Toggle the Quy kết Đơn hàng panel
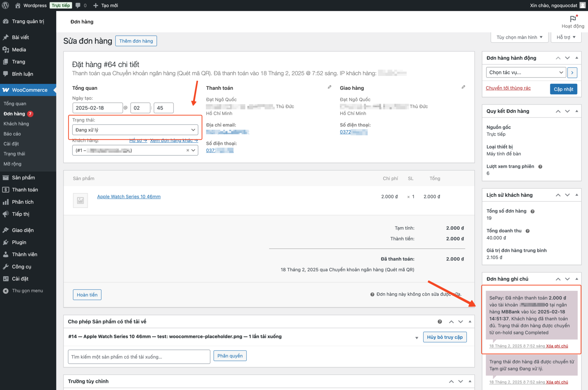Viewport: 588px width, 390px height. tap(577, 111)
